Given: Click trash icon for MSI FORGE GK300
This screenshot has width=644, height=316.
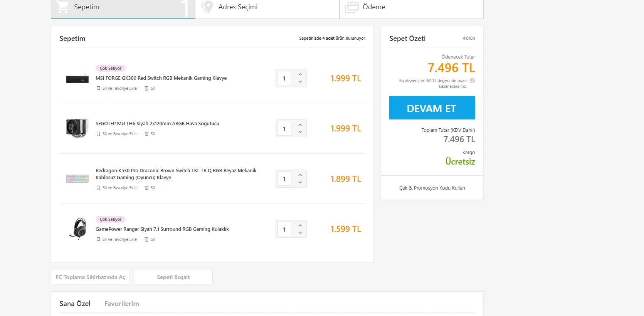Looking at the screenshot, I should point(146,88).
